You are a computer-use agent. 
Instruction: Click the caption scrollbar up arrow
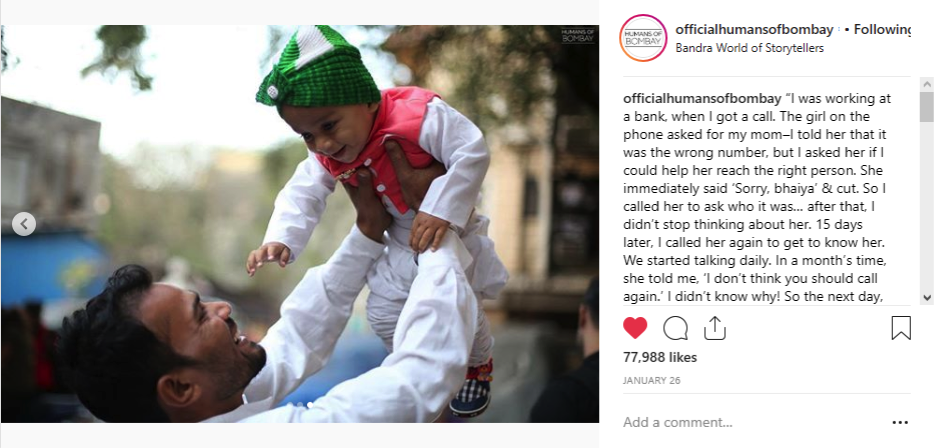[x=927, y=85]
